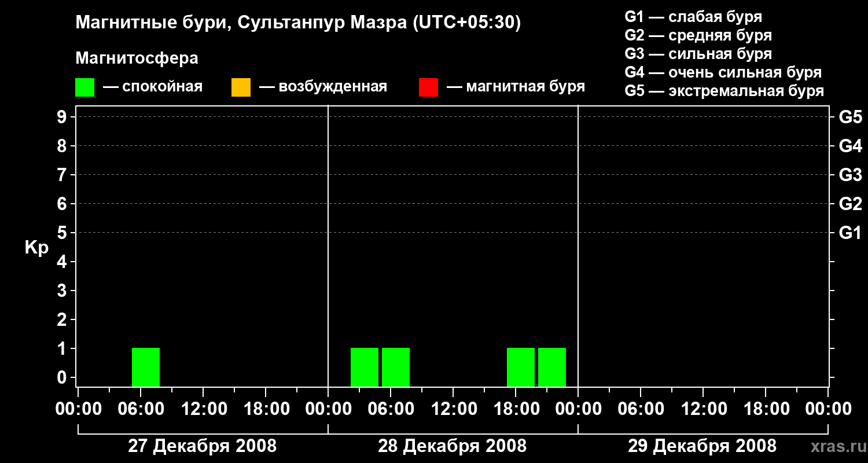Screen dimensions: 868x463
Task: Click the standalone G3 label on right axis
Action: click(x=851, y=175)
